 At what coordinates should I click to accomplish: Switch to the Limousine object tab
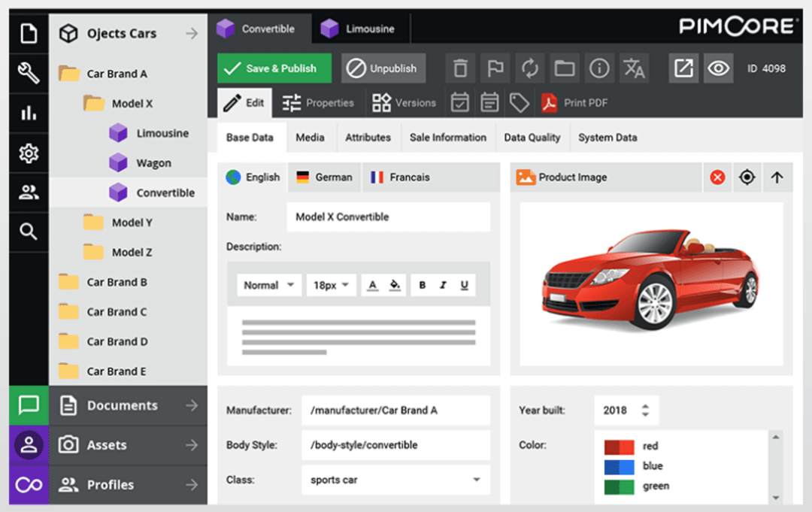(x=360, y=28)
